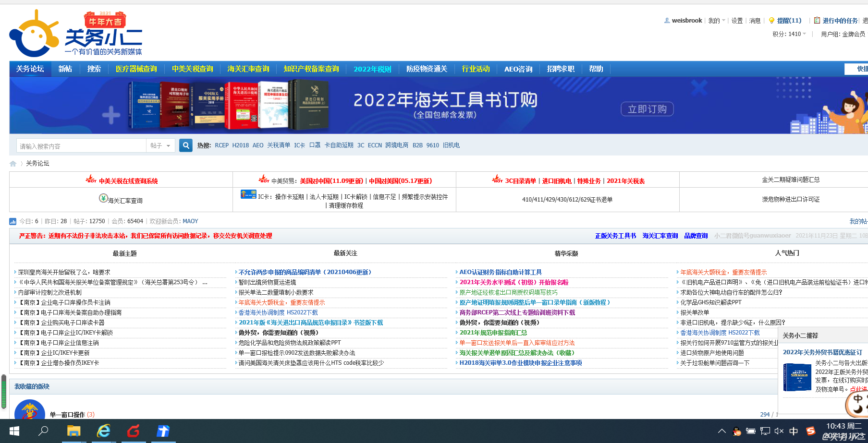The height and width of the screenshot is (443, 868).
Task: Open post 深圳皇岗海关开始留税了么，啥要求
Action: 64,272
